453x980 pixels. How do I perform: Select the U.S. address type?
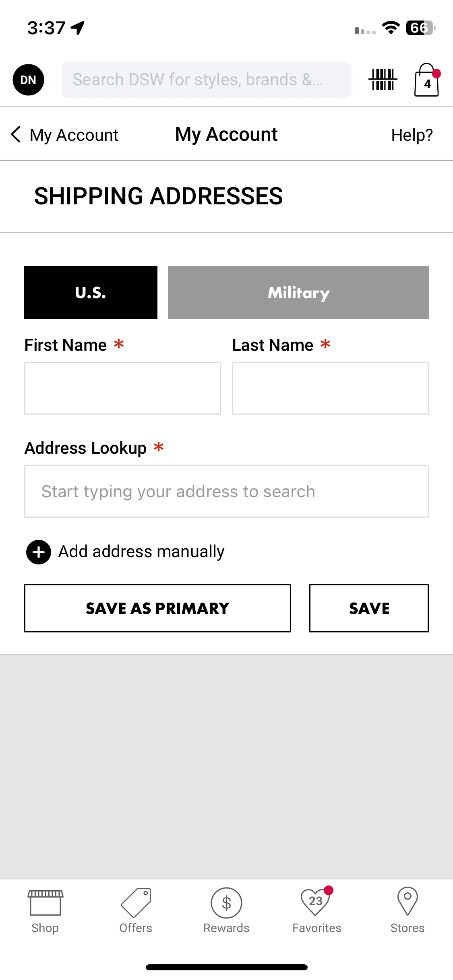point(91,292)
